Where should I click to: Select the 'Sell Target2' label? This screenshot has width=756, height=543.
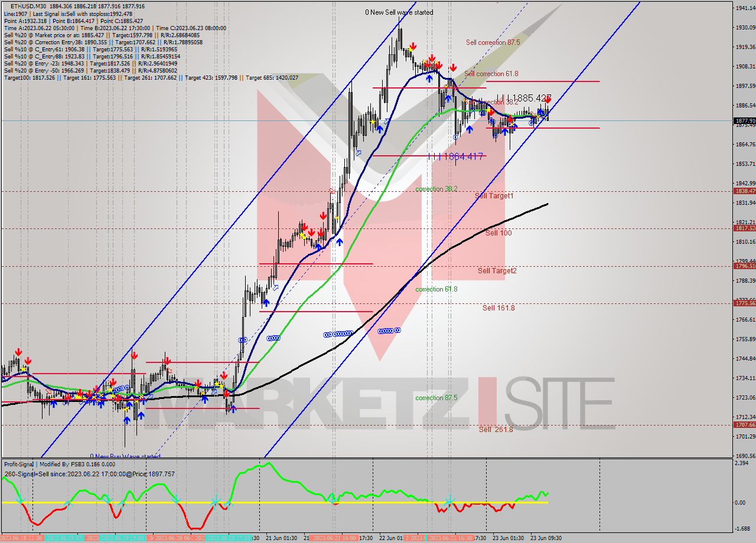(x=497, y=271)
